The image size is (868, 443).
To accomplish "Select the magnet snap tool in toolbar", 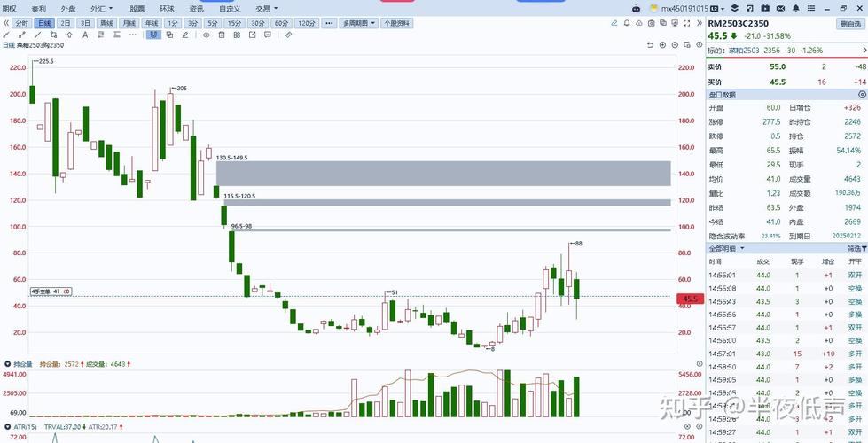I will coord(153,35).
